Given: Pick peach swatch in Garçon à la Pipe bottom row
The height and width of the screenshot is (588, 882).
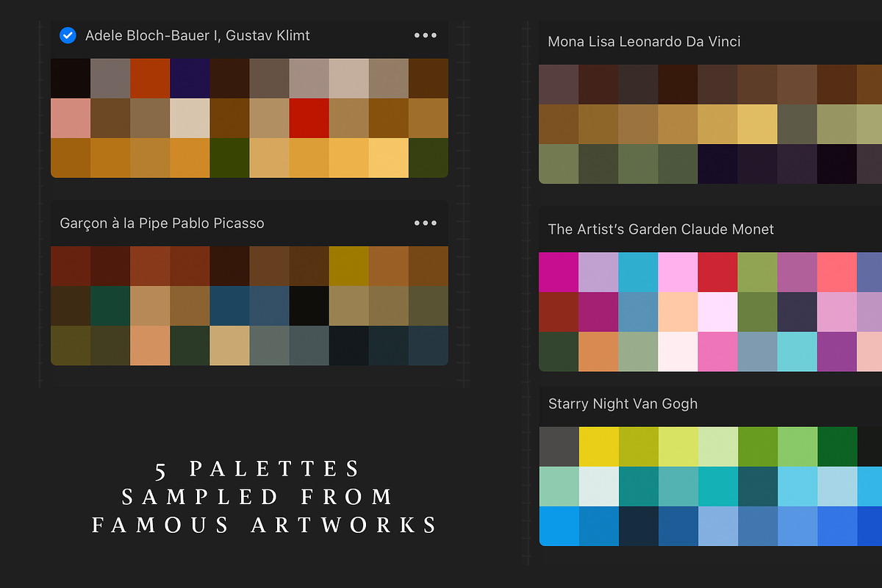Looking at the screenshot, I should 150,345.
